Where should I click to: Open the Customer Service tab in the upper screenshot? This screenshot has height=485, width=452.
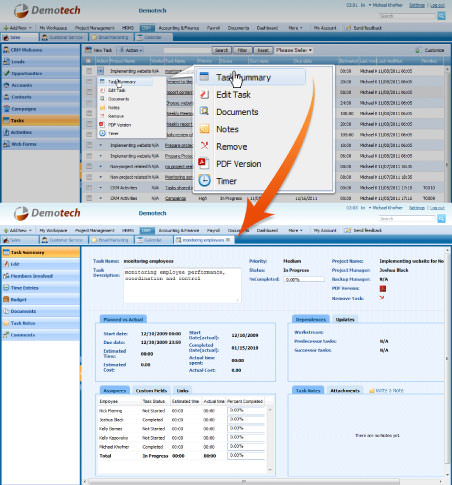click(x=63, y=37)
